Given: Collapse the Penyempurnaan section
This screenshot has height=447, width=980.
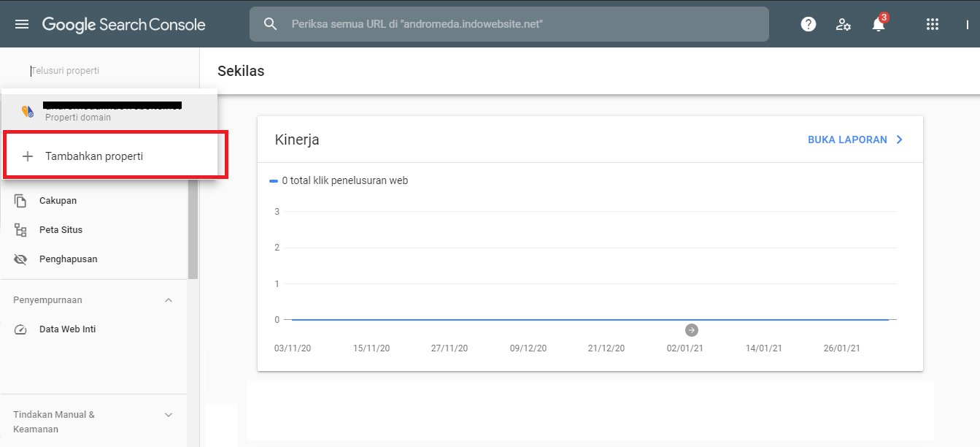Looking at the screenshot, I should [169, 299].
